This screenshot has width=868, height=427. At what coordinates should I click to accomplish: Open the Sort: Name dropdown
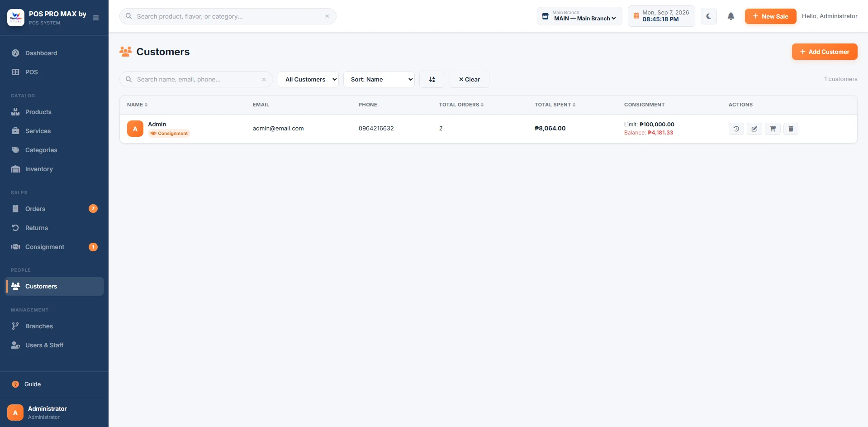379,79
